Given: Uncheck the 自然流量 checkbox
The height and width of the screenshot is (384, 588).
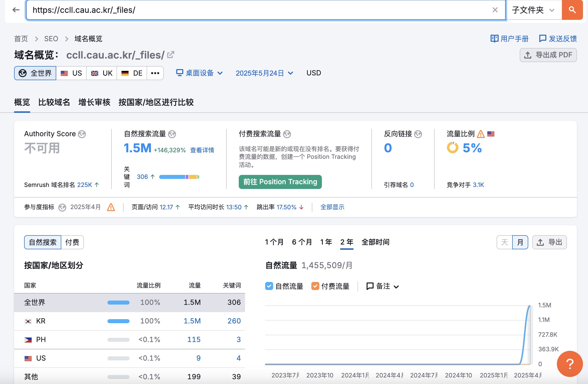Looking at the screenshot, I should click(269, 286).
